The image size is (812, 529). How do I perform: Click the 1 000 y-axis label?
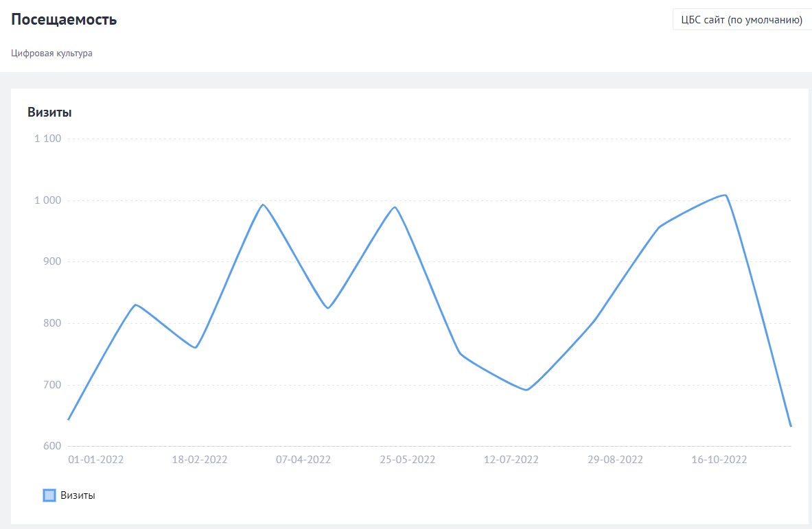pos(47,200)
